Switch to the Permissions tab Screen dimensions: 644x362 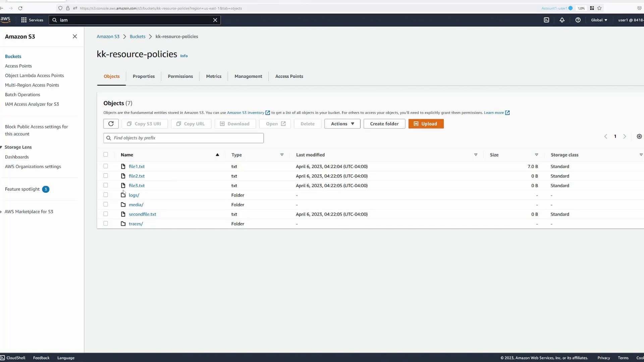(x=180, y=76)
